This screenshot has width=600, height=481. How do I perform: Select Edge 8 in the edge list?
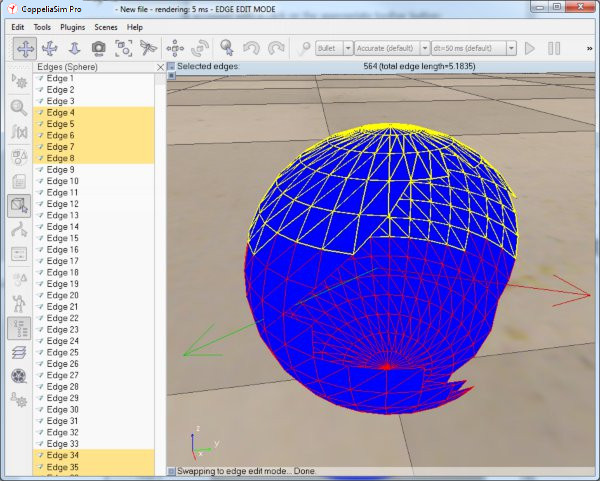click(x=94, y=158)
